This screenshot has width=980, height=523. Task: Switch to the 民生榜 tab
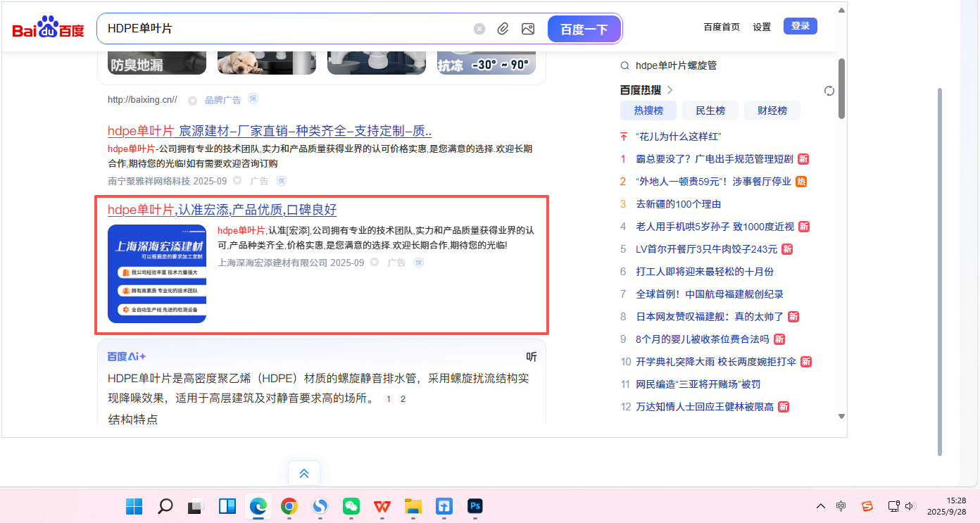point(710,111)
